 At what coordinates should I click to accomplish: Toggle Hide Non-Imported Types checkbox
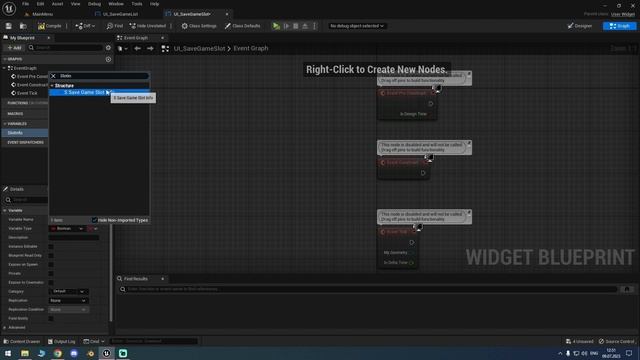click(95, 220)
